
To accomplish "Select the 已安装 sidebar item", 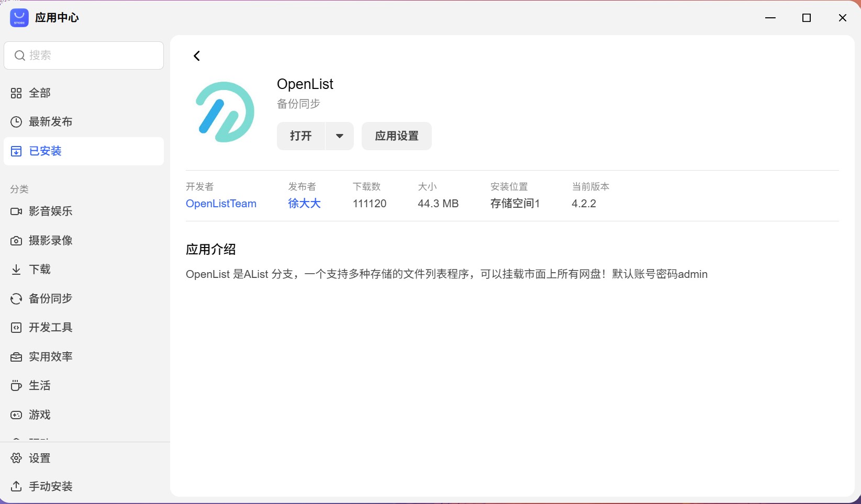I will click(x=84, y=151).
